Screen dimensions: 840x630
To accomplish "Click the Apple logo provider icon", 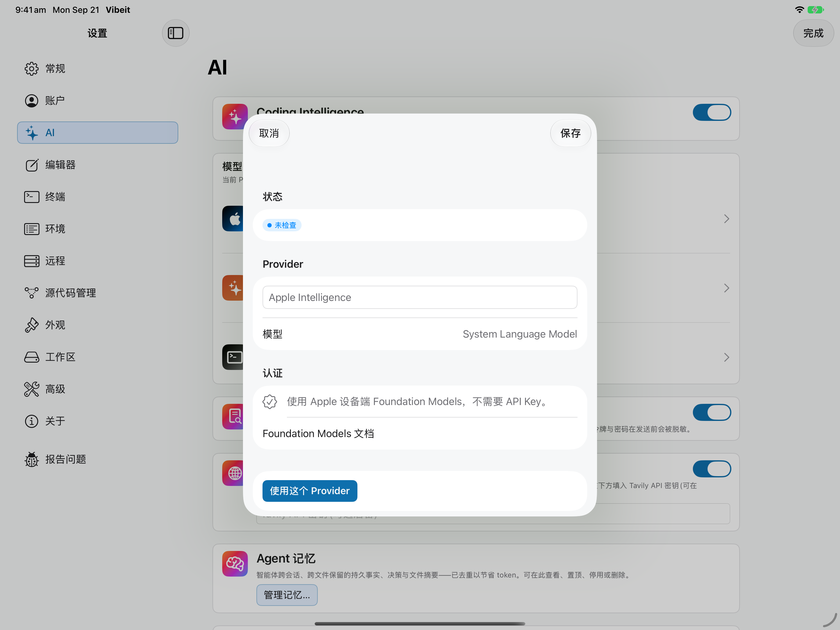I will 233,219.
